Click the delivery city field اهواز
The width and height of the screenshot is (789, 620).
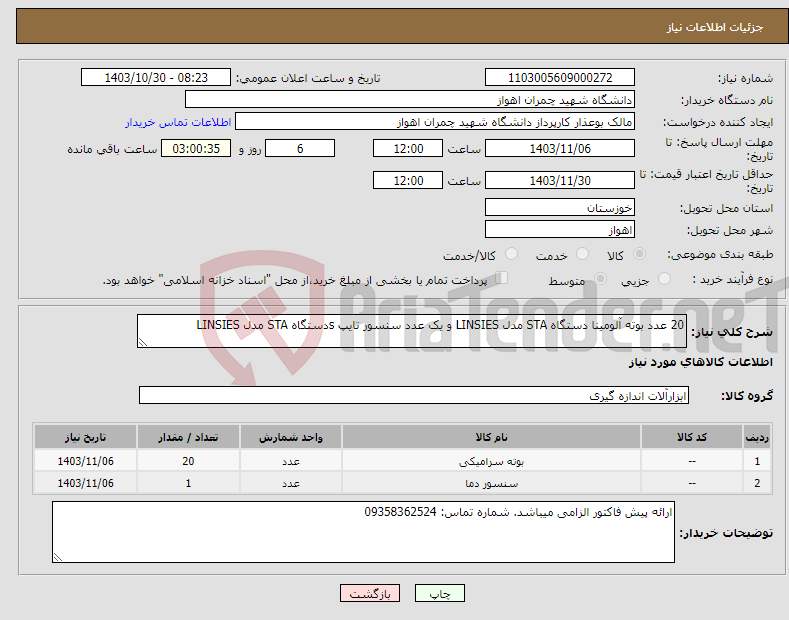(560, 229)
